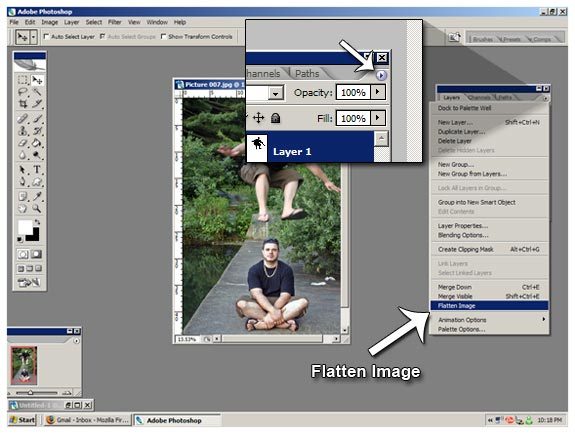
Task: Open the Navigator panel options menu arrow
Action: coord(76,341)
